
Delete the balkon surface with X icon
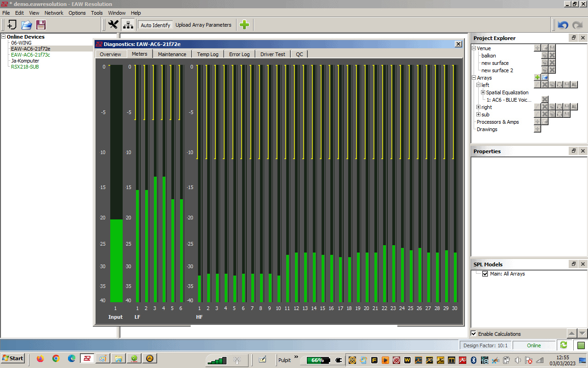(552, 56)
